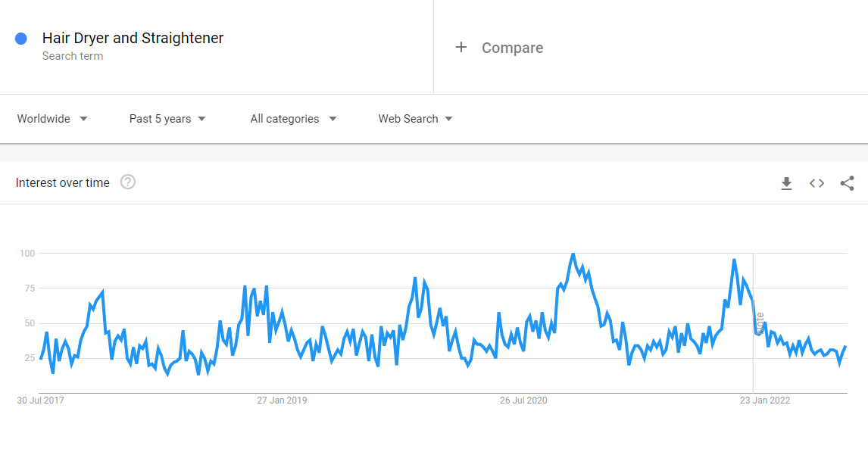Click the Interest over time heading

pyautogui.click(x=63, y=183)
